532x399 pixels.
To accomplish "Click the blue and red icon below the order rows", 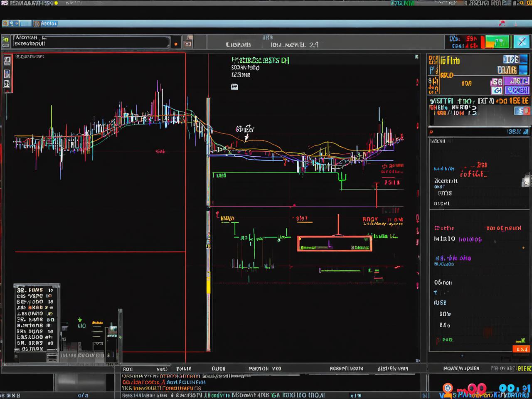I will point(522,111).
